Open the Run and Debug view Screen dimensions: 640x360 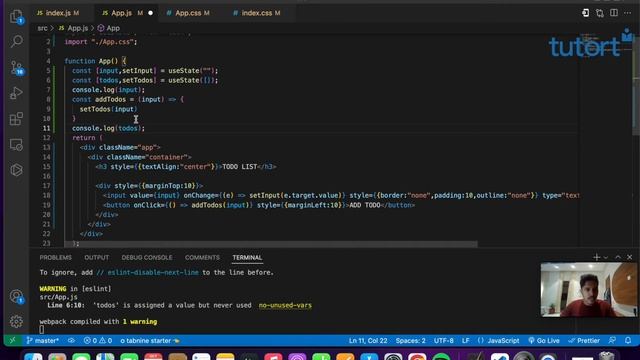point(16,93)
